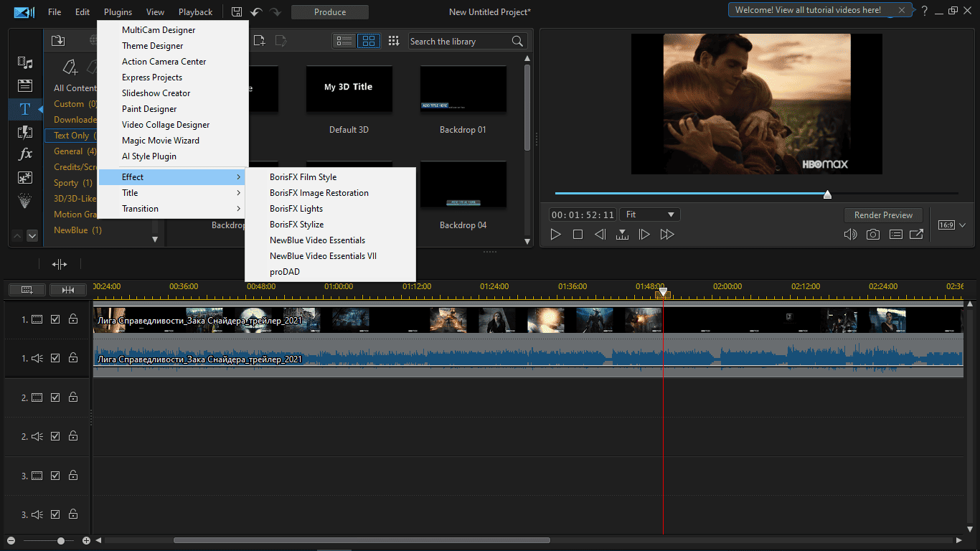The image size is (980, 551).
Task: Switch library to details list view
Action: 345,41
